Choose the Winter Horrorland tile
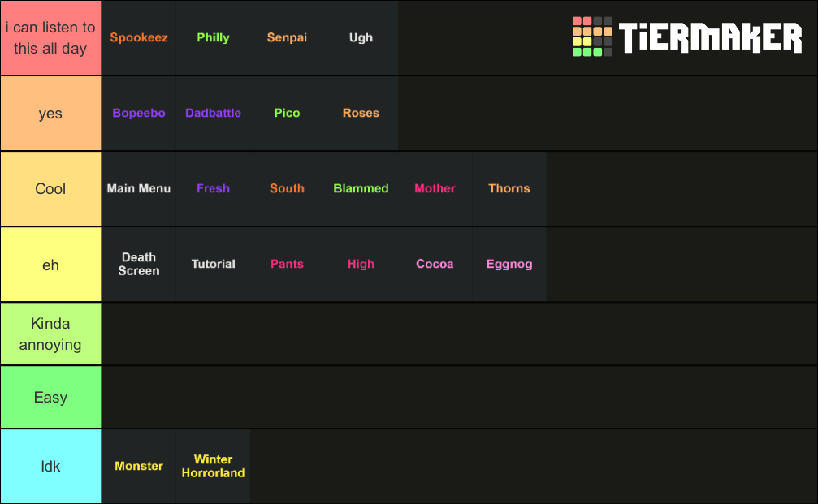 click(x=213, y=466)
